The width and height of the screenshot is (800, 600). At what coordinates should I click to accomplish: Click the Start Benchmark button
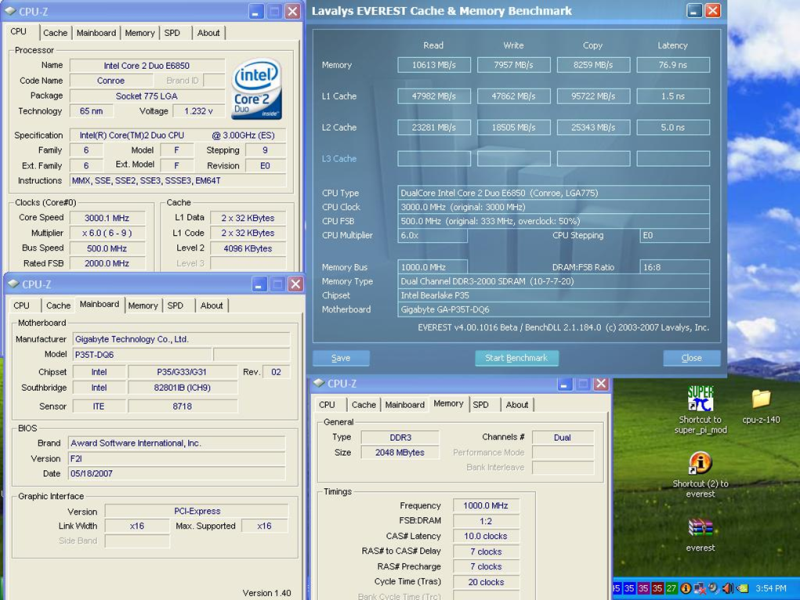click(x=515, y=358)
